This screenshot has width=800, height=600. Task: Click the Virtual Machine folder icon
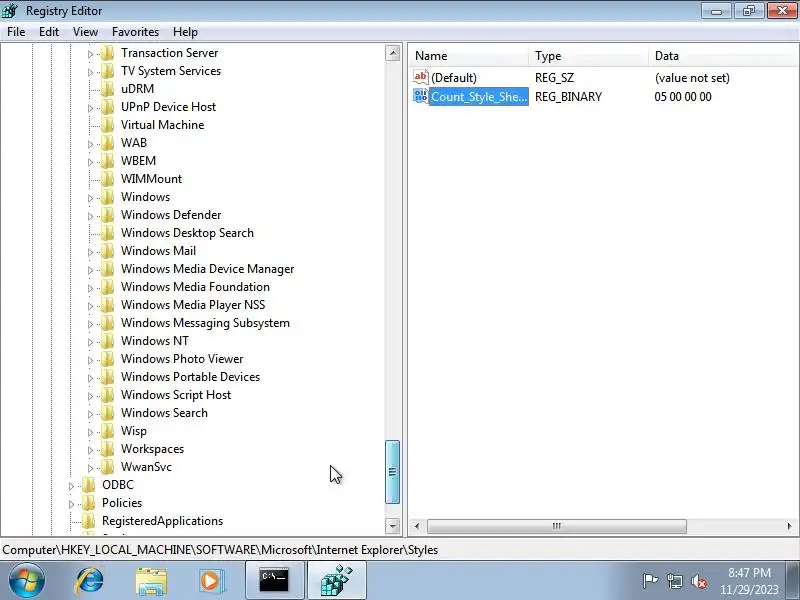coord(107,124)
